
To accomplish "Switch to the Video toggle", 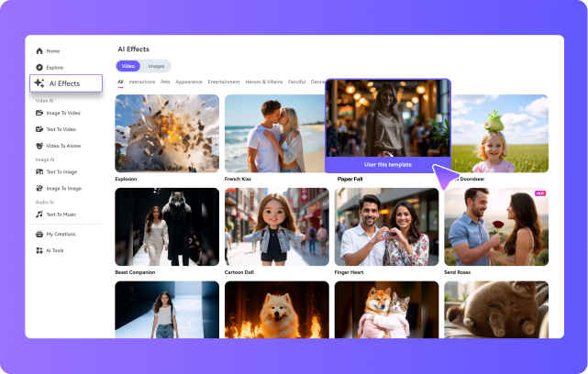I will [128, 66].
